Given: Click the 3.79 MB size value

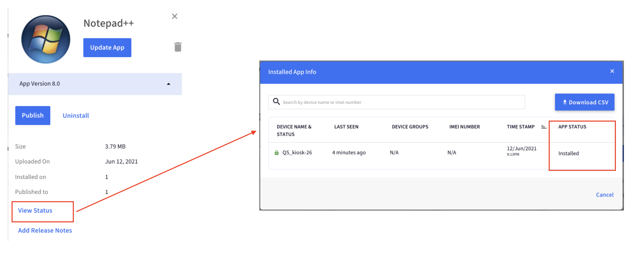Looking at the screenshot, I should [115, 146].
